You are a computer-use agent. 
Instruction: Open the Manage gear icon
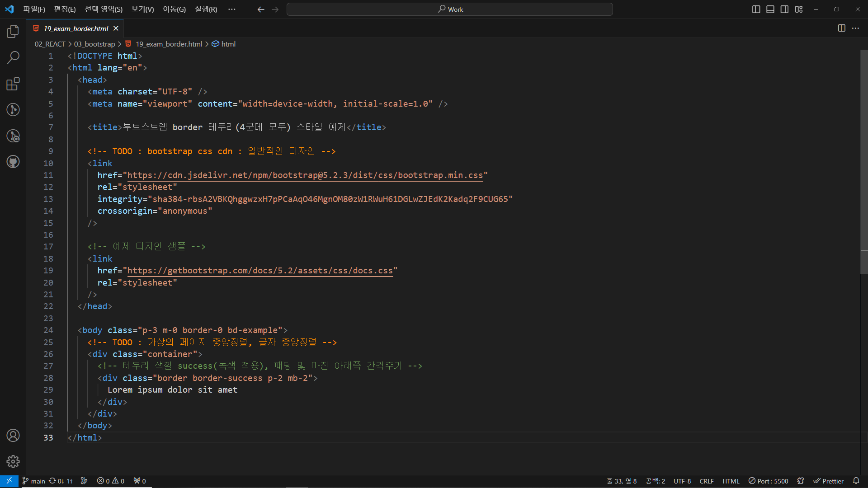pos(13,461)
